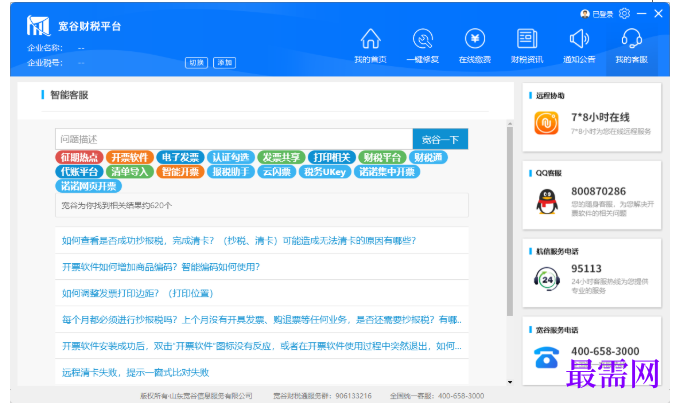Open 通知公告 speaker icon
Image resolution: width=678 pixels, height=405 pixels.
(579, 38)
